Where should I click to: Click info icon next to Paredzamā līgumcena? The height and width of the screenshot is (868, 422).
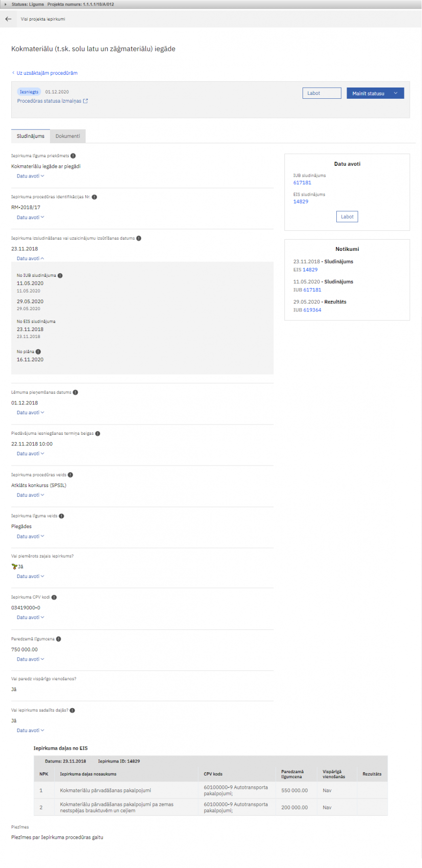point(59,639)
